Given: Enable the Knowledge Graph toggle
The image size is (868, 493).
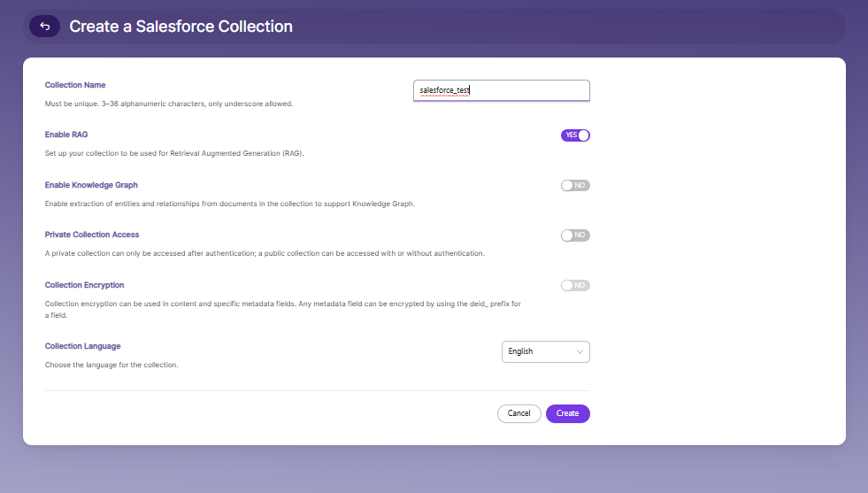Looking at the screenshot, I should pyautogui.click(x=575, y=186).
